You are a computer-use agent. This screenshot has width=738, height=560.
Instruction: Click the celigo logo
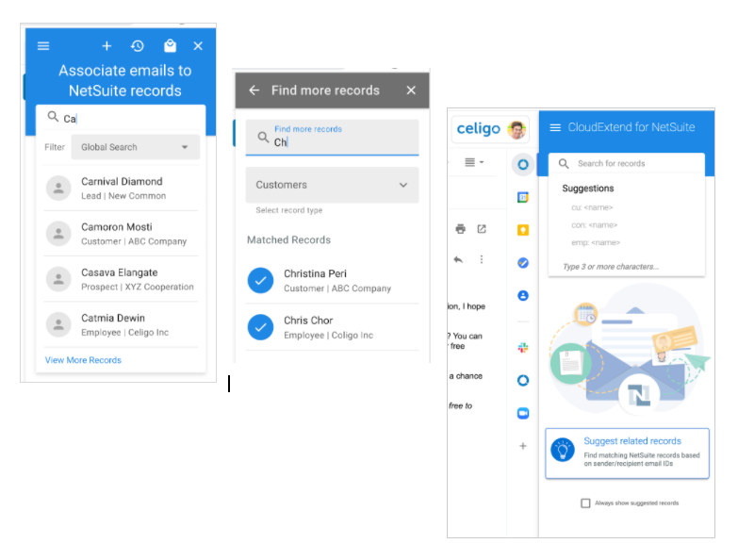click(478, 128)
